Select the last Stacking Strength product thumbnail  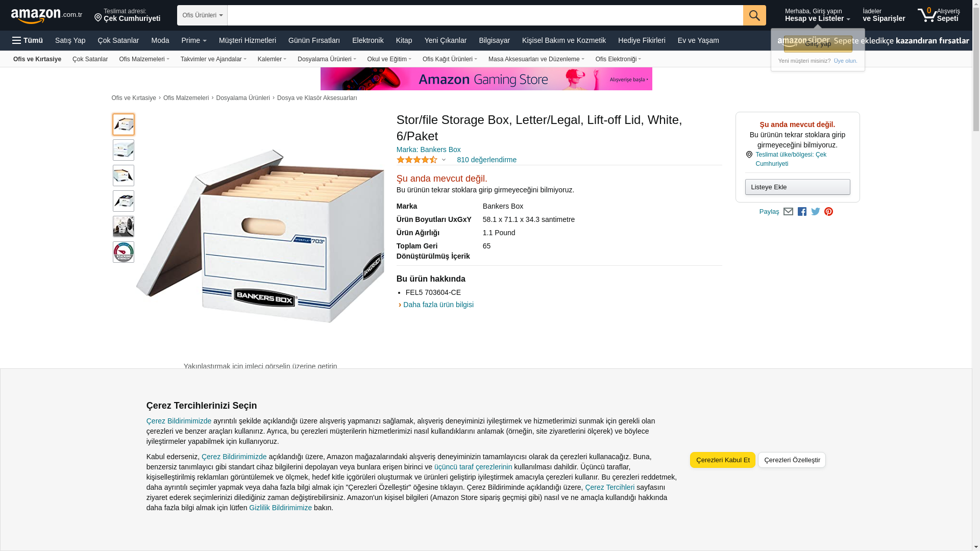[x=124, y=252]
